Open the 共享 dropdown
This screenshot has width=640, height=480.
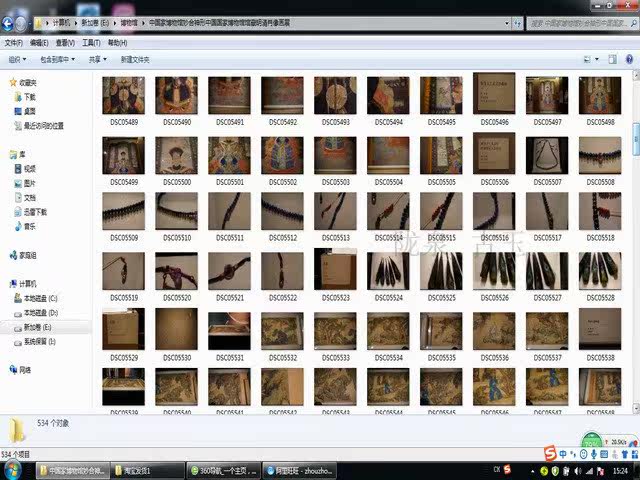pyautogui.click(x=98, y=60)
